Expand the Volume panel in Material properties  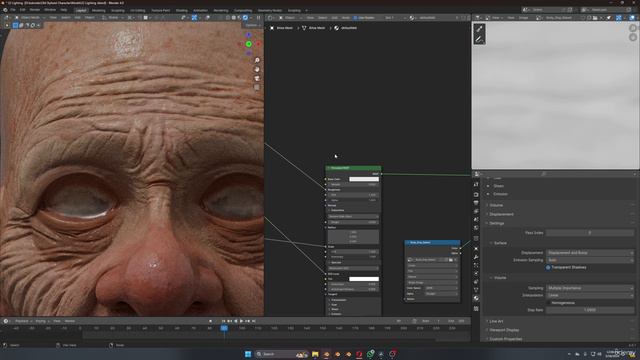click(x=496, y=205)
